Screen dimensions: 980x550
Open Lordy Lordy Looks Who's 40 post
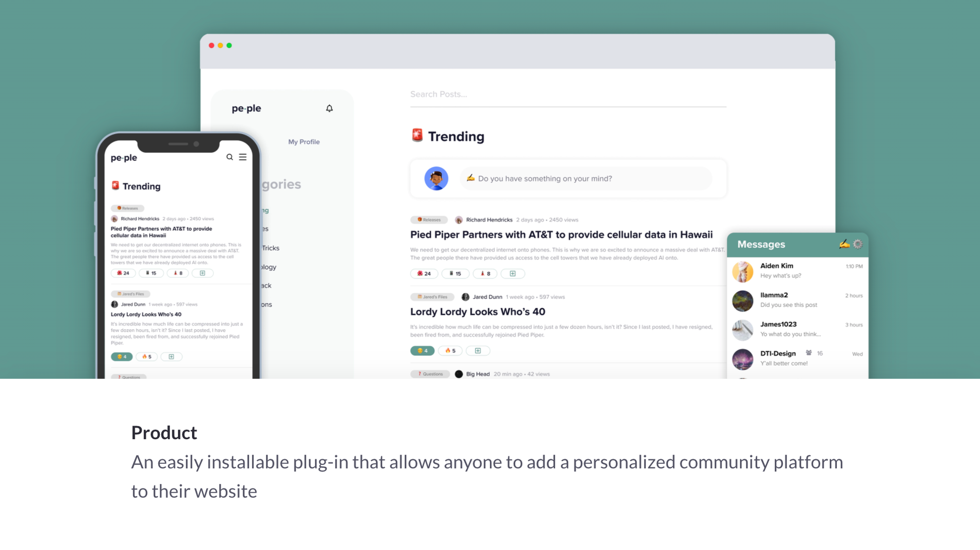(x=478, y=312)
